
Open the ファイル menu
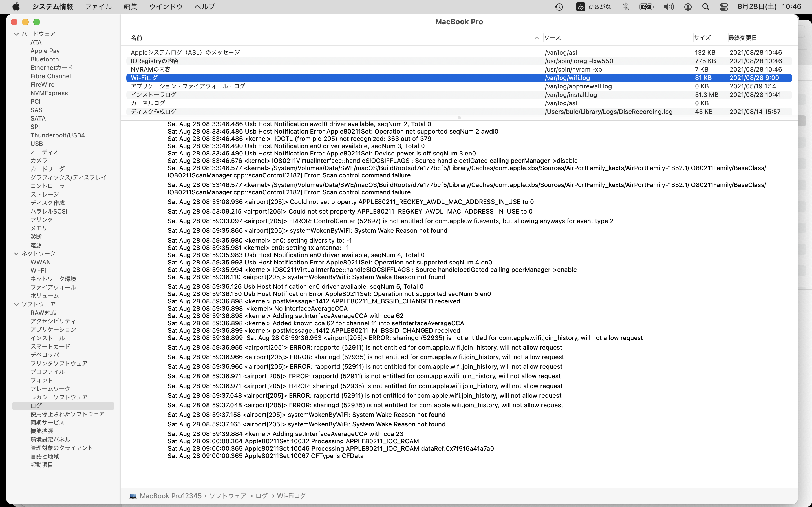(x=98, y=7)
